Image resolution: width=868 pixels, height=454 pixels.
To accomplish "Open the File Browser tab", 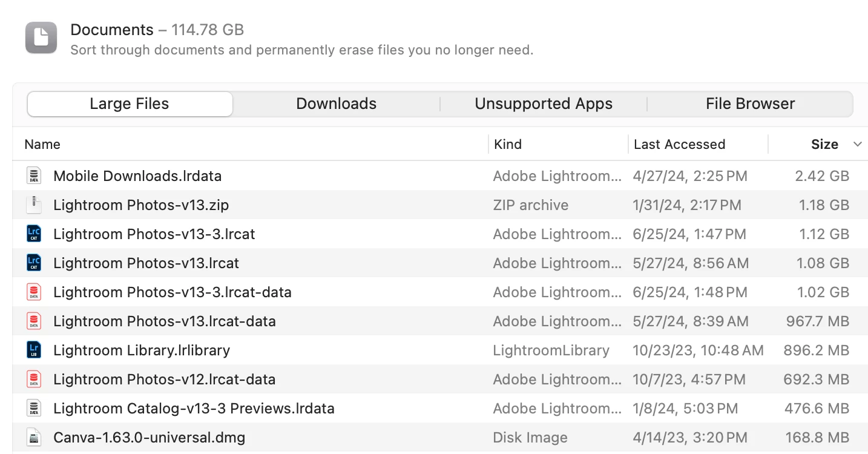I will coord(750,104).
